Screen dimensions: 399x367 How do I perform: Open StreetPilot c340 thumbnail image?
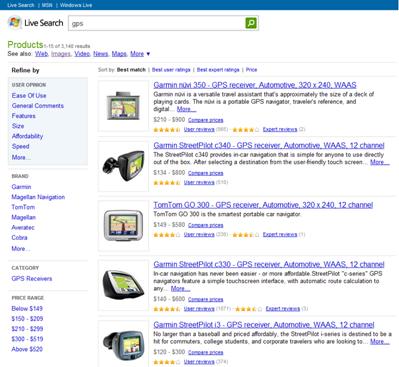coord(123,166)
